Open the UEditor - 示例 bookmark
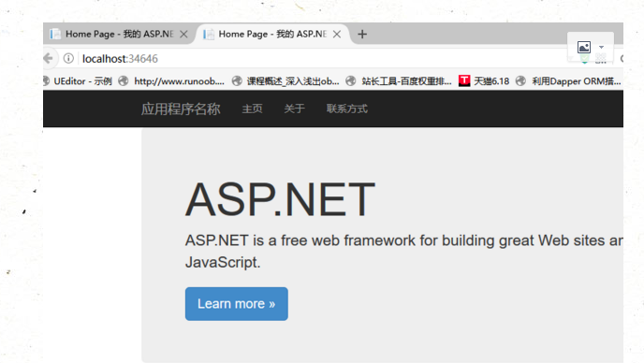 pyautogui.click(x=78, y=81)
